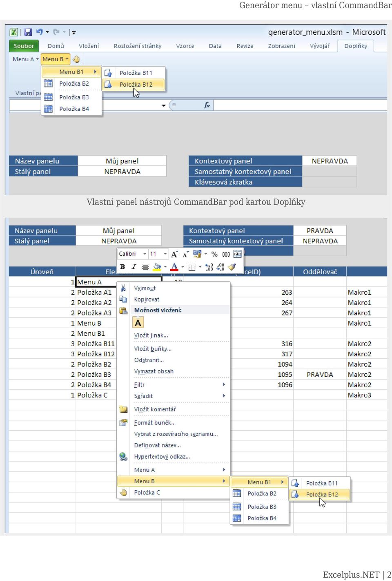
Task: Switch to the Vývojář tab
Action: [x=320, y=46]
